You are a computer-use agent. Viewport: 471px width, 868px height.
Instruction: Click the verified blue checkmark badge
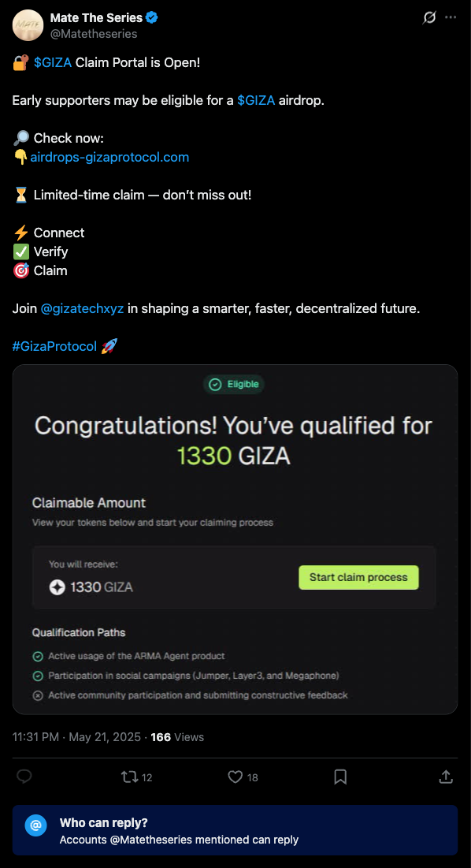pos(152,17)
